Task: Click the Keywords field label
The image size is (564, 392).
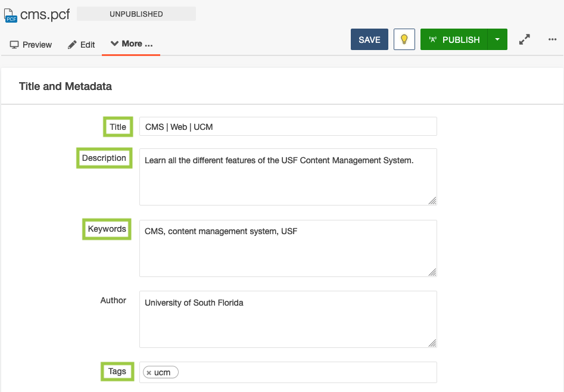Action: point(107,229)
